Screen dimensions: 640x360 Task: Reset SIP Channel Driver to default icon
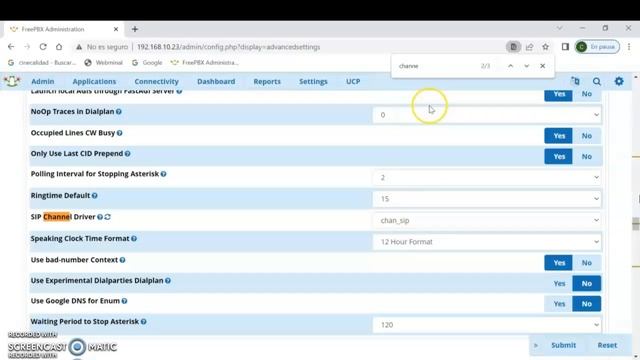(107, 217)
